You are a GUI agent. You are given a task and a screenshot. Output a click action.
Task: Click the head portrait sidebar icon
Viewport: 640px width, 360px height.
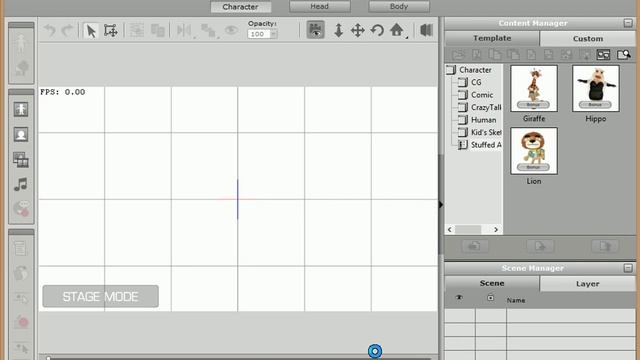click(x=21, y=134)
